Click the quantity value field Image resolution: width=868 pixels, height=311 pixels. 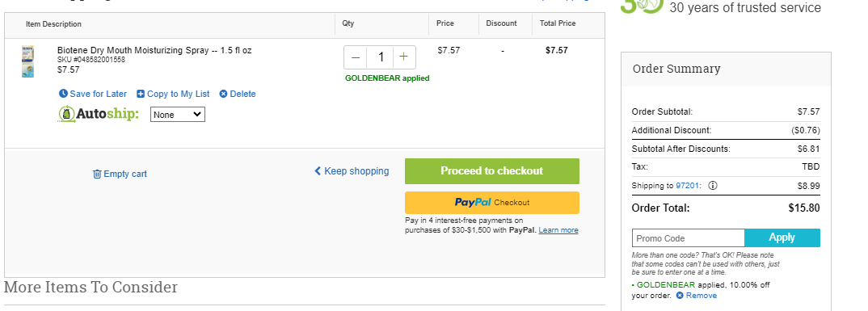click(x=381, y=57)
